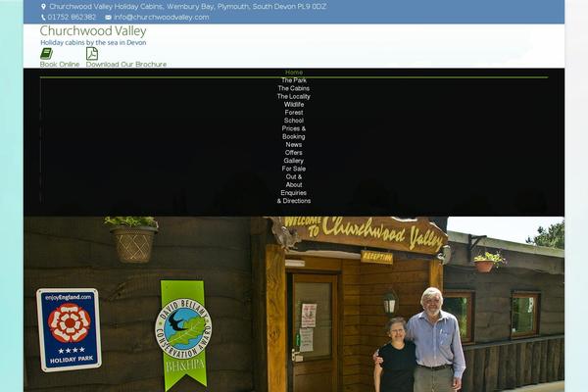This screenshot has width=588, height=392.
Task: Click the phone handset icon
Action: pyautogui.click(x=43, y=18)
